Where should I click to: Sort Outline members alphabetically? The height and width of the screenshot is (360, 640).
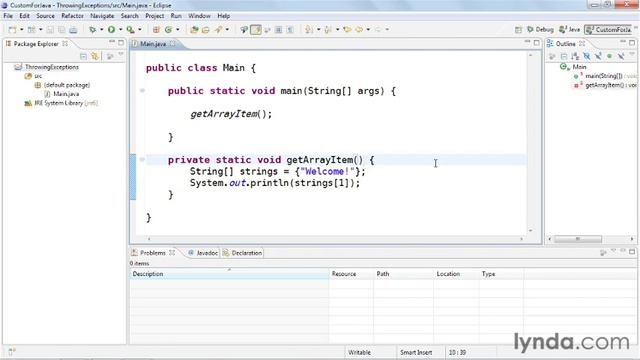(575, 56)
